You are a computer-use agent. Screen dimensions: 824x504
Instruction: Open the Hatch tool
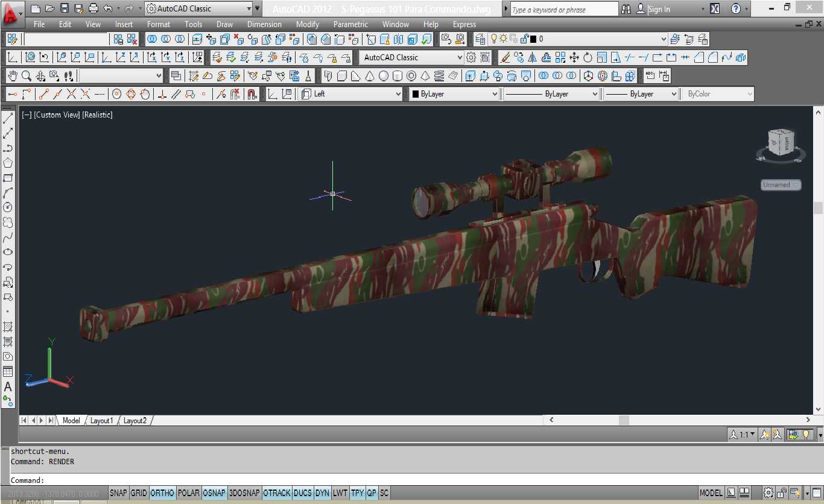coord(8,327)
